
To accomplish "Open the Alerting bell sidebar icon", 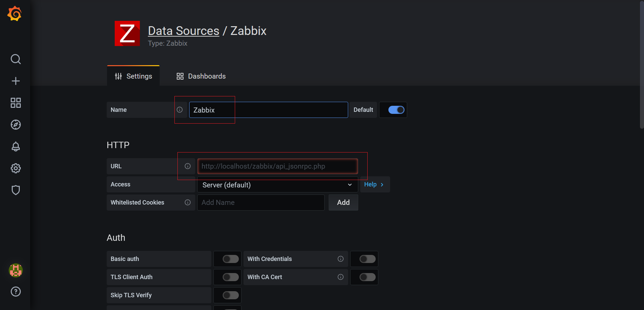I will (x=15, y=146).
